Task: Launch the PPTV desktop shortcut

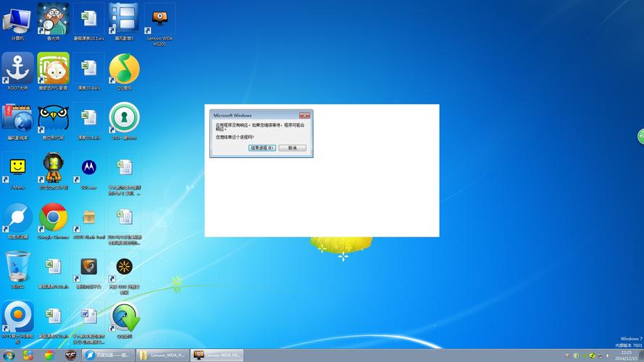Action: pos(17,322)
